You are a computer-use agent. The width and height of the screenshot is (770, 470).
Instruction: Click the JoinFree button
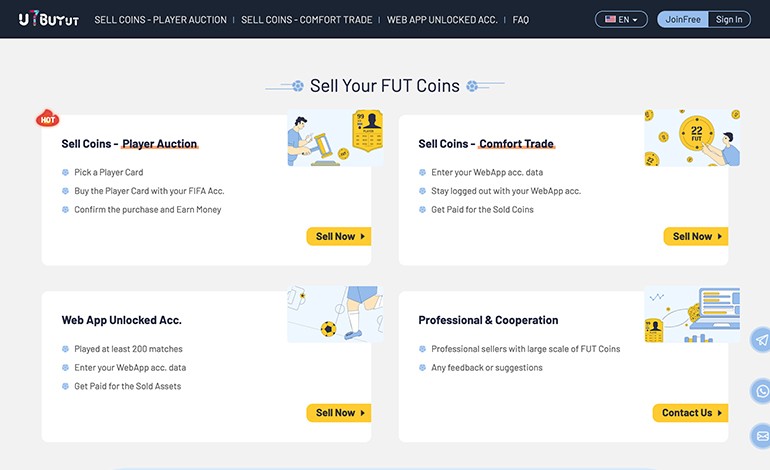(x=683, y=19)
